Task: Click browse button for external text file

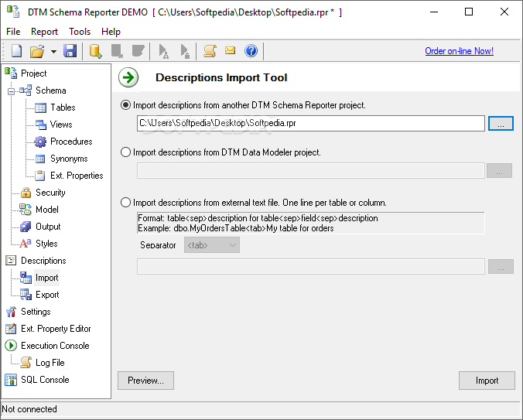Action: coord(501,267)
